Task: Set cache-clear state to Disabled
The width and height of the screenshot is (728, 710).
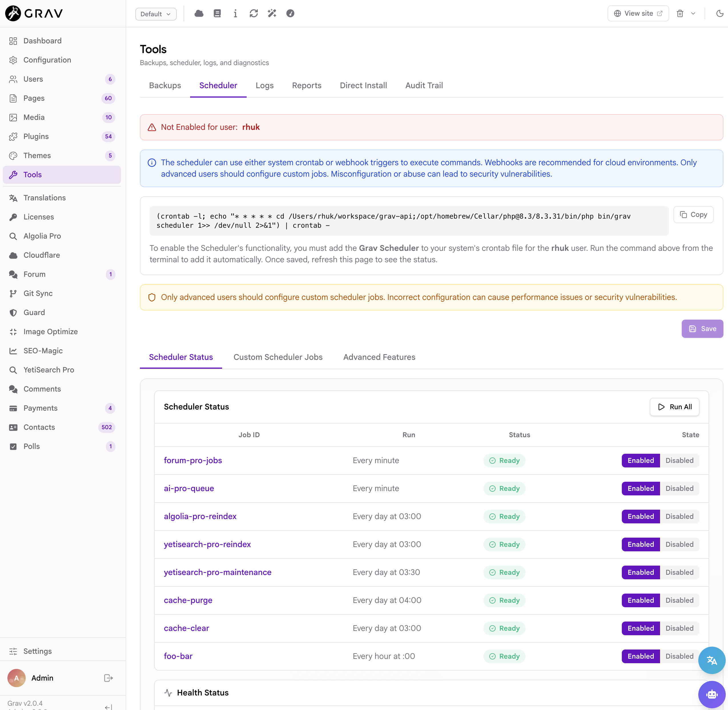Action: point(679,628)
